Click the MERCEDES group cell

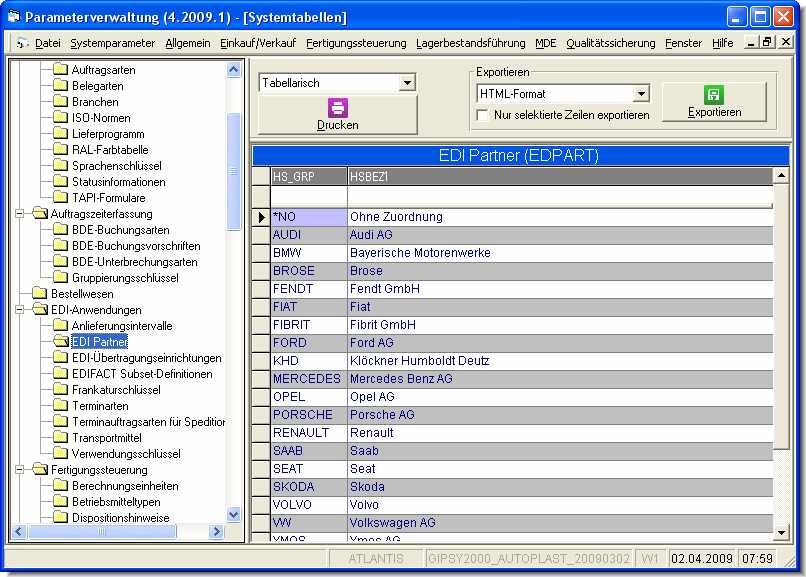click(x=309, y=379)
